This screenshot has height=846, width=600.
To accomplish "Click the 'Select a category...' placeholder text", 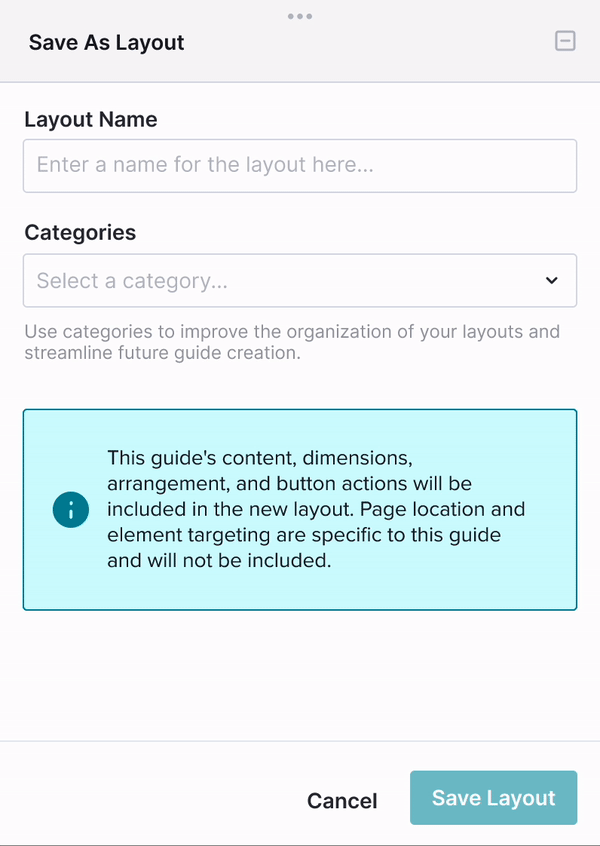I will [x=132, y=281].
